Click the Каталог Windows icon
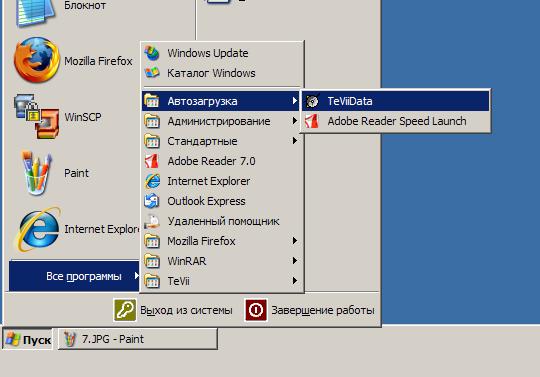Viewport: 540px width, 377px height. pos(152,73)
